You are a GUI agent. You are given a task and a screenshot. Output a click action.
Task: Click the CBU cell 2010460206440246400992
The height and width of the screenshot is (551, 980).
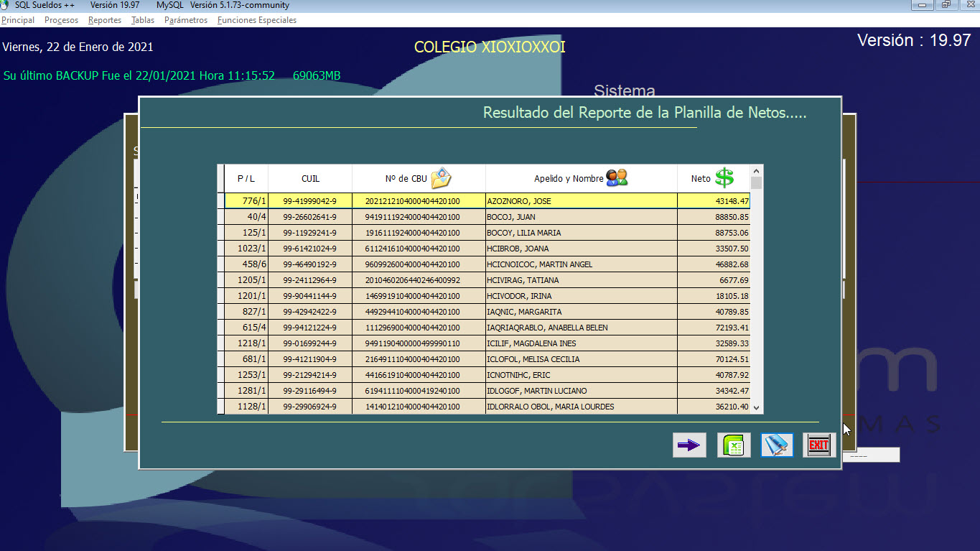419,280
